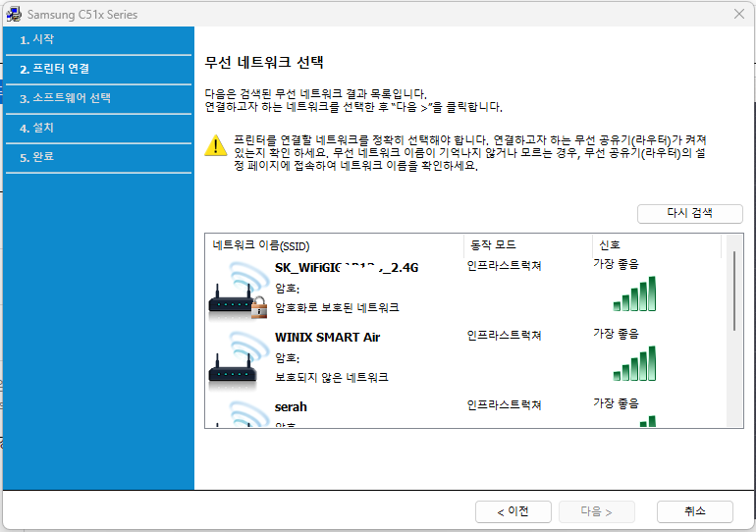Select the SK_WiFiGIG 2.4G router icon
Screen dimensions: 756x532
point(239,292)
